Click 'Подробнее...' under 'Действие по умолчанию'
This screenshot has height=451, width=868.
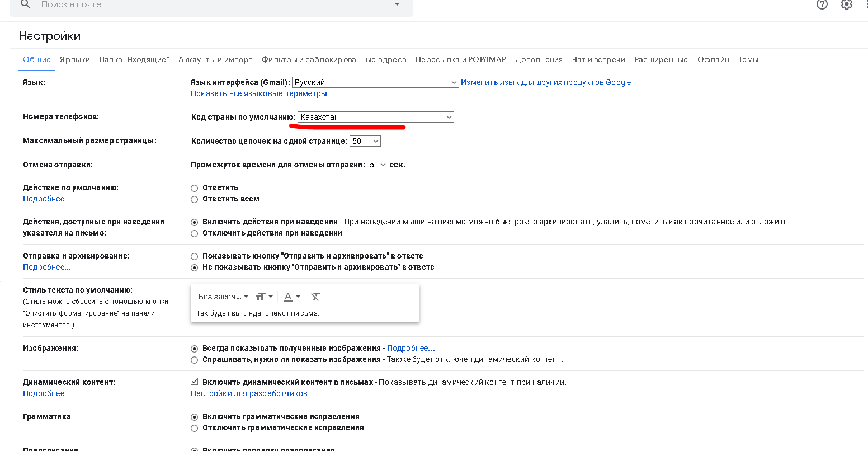click(47, 199)
